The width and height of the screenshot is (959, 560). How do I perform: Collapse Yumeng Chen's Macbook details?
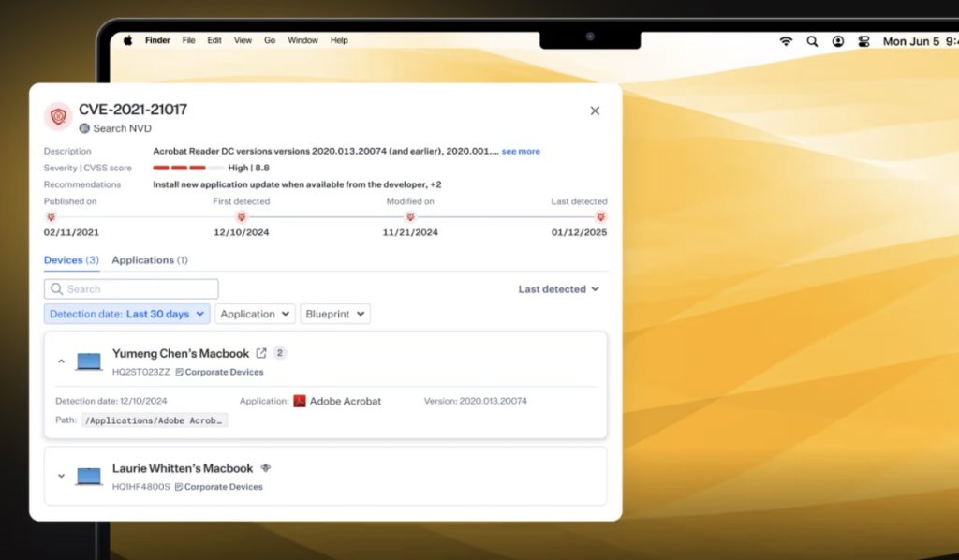tap(62, 361)
